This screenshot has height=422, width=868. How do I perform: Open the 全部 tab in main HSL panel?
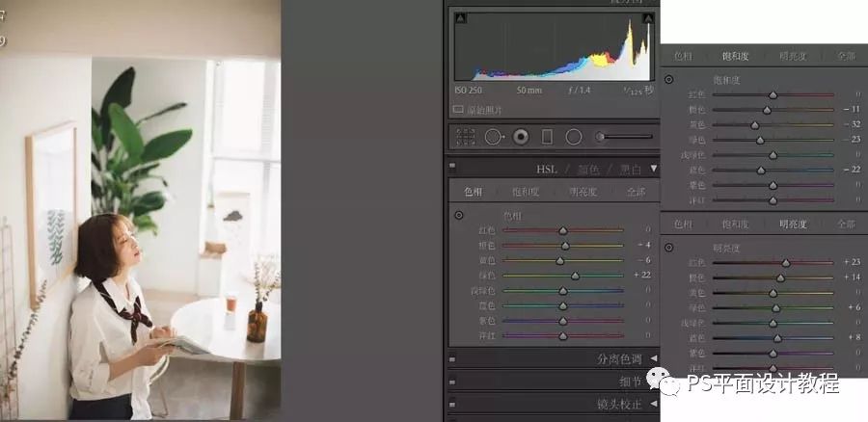point(637,192)
